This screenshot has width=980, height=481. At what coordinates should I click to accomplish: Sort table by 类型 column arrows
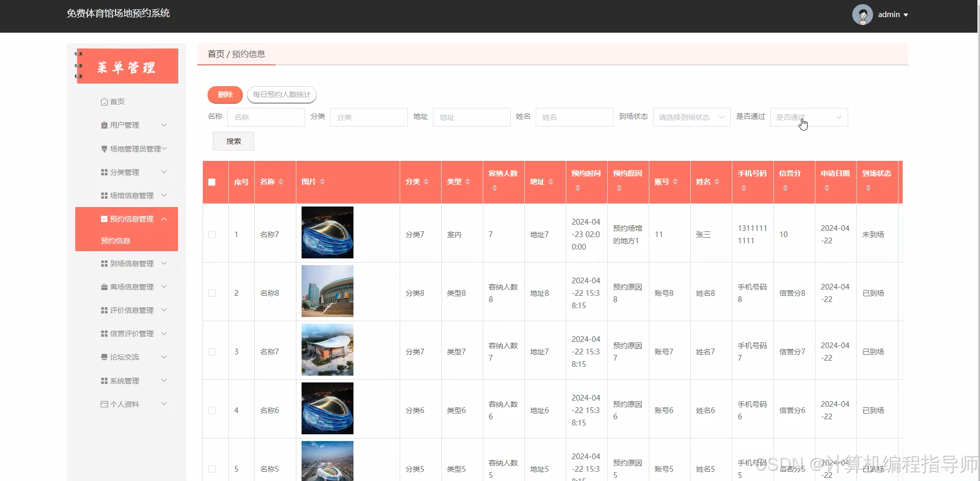coord(468,182)
